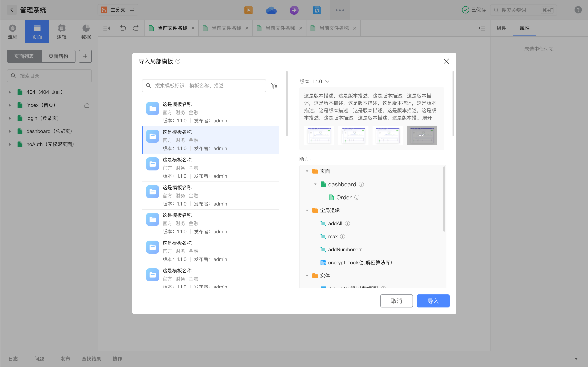Select the 页面结构 toggle
Image resolution: width=588 pixels, height=367 pixels.
pyautogui.click(x=58, y=56)
